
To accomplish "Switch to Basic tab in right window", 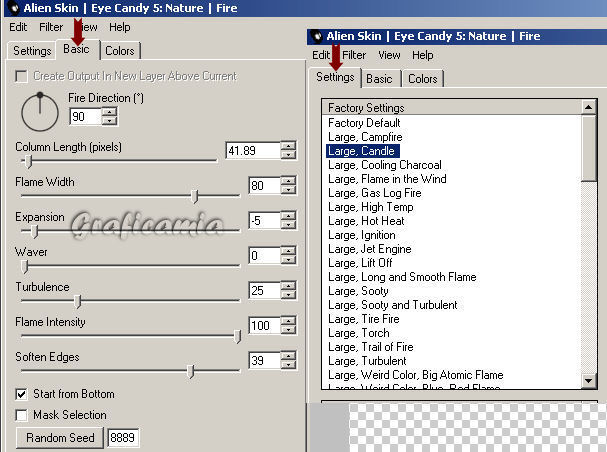I will (x=379, y=79).
